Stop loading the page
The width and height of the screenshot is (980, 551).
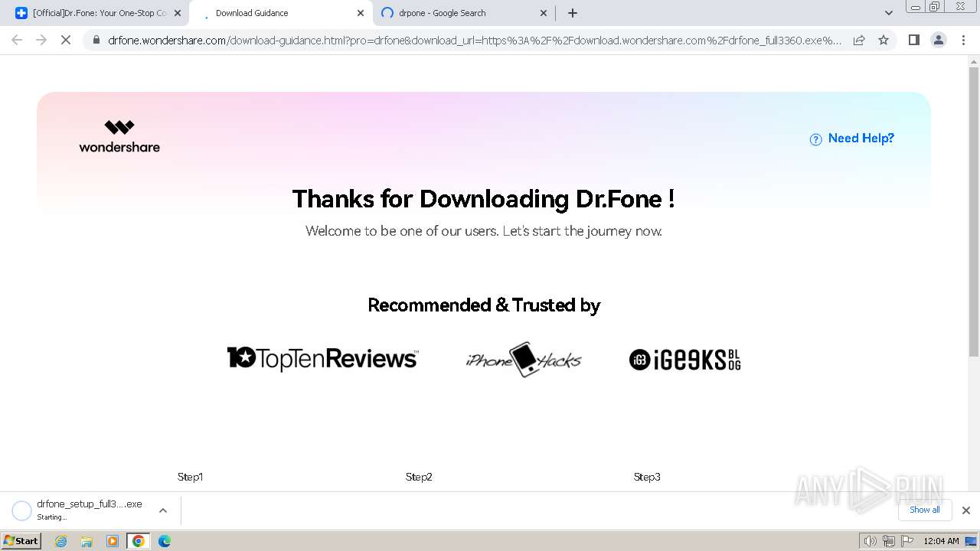66,40
